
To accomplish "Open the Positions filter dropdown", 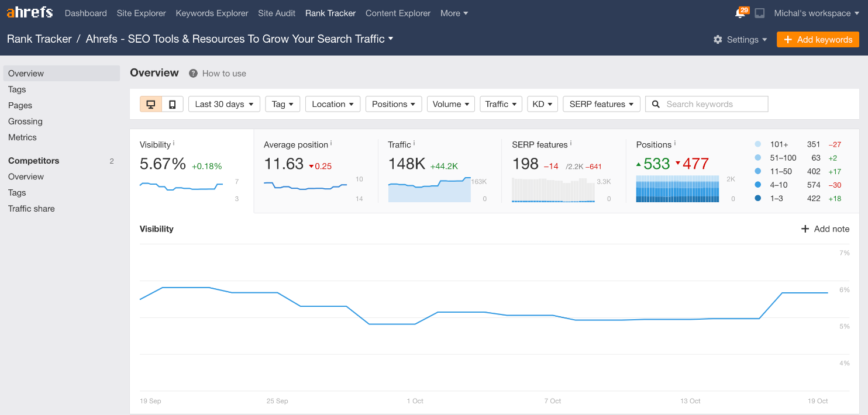I will [x=394, y=104].
